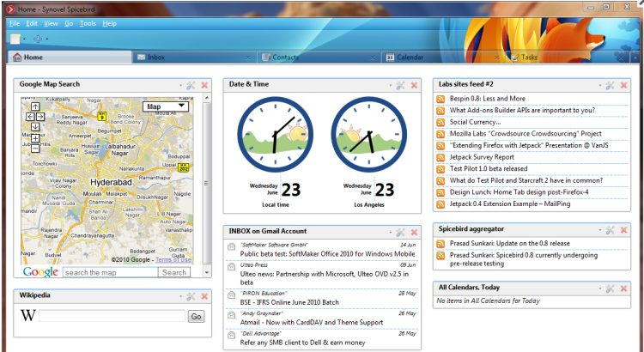Collapse INBOX on Gmail Account applet
This screenshot has width=644, height=352.
coord(390,233)
